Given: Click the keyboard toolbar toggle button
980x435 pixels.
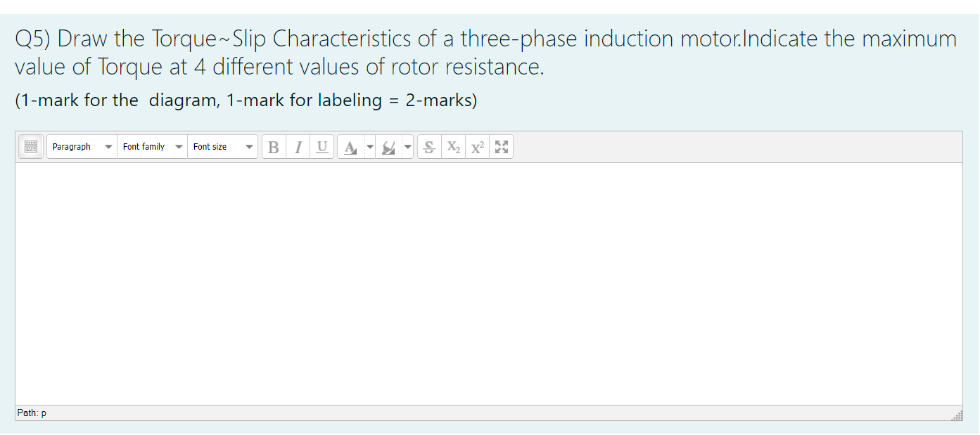Looking at the screenshot, I should point(30,146).
